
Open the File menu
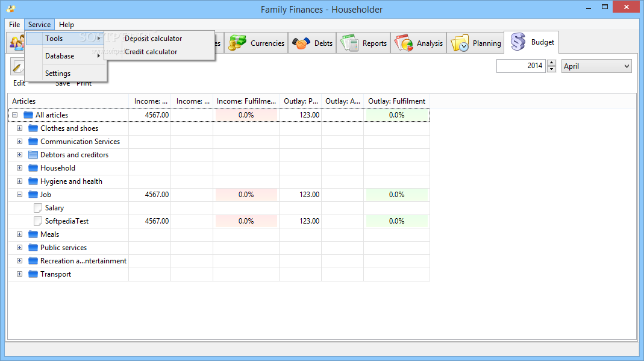14,25
